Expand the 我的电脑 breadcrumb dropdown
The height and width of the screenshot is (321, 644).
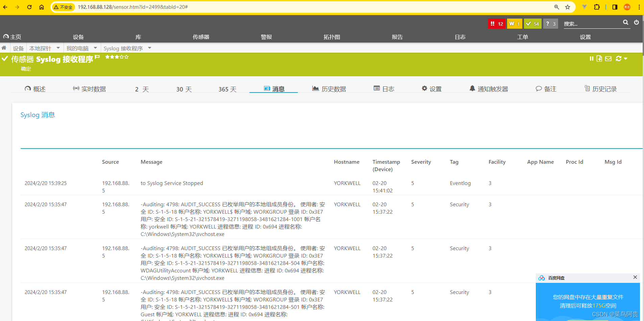coord(95,48)
